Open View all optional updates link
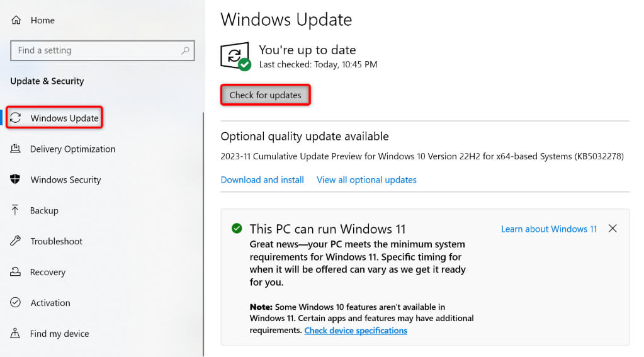Image resolution: width=644 pixels, height=357 pixels. (366, 180)
